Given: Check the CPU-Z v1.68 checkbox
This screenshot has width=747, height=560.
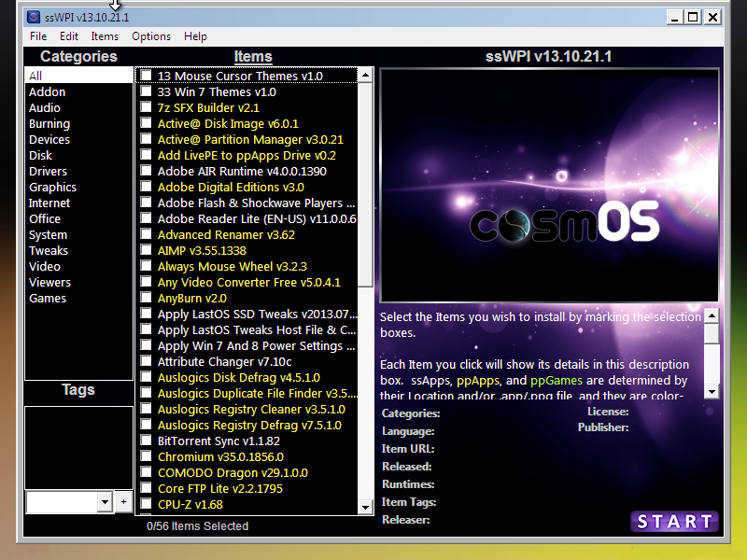Looking at the screenshot, I should pos(146,504).
